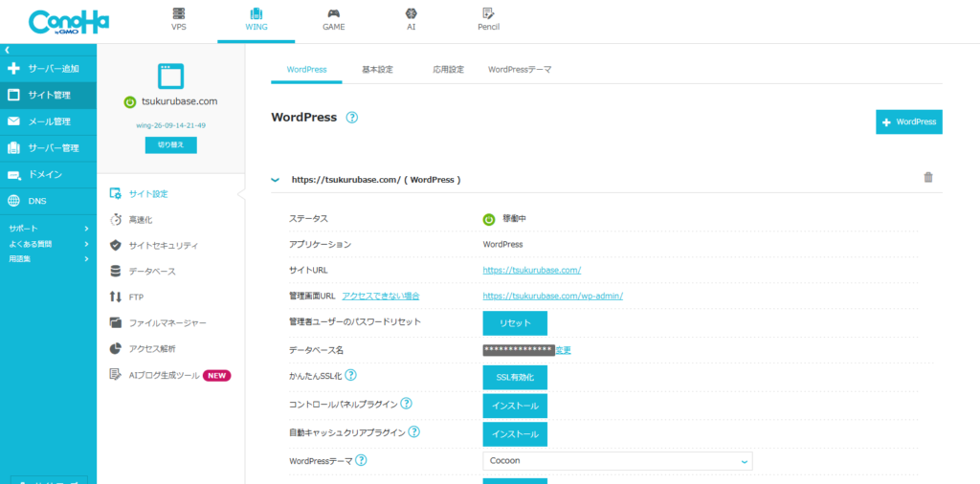Viewport: 980px width, 484px height.
Task: Click the trash icon to delete WordPress
Action: tap(928, 177)
